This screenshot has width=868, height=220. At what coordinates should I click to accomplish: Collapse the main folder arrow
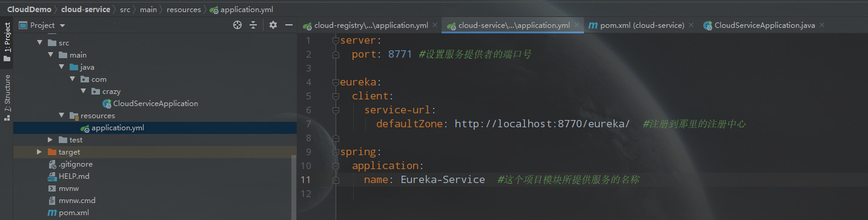click(51, 55)
